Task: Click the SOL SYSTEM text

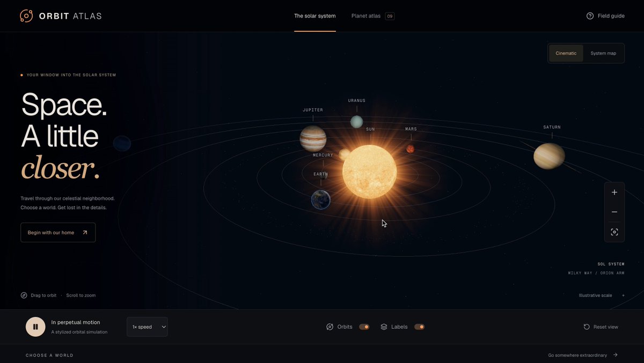Action: point(611,264)
